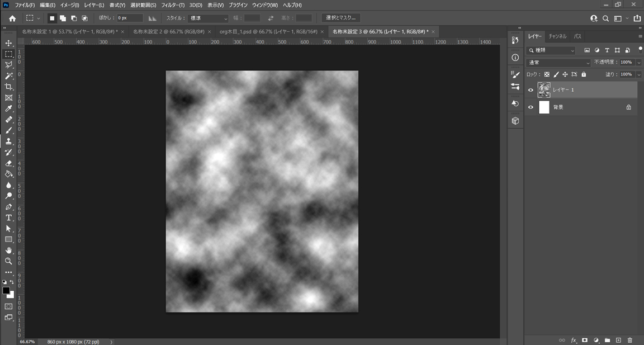Click the 選択とマスク... button
644x345 pixels.
click(x=340, y=18)
